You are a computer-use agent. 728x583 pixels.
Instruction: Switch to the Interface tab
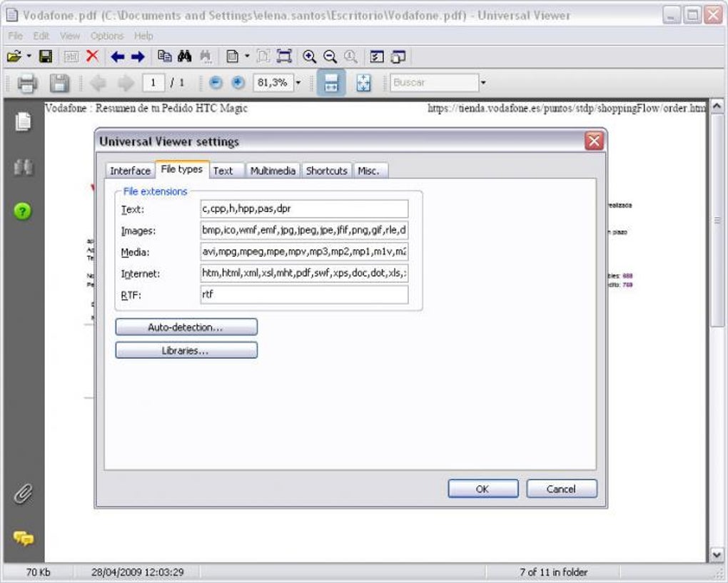(130, 171)
